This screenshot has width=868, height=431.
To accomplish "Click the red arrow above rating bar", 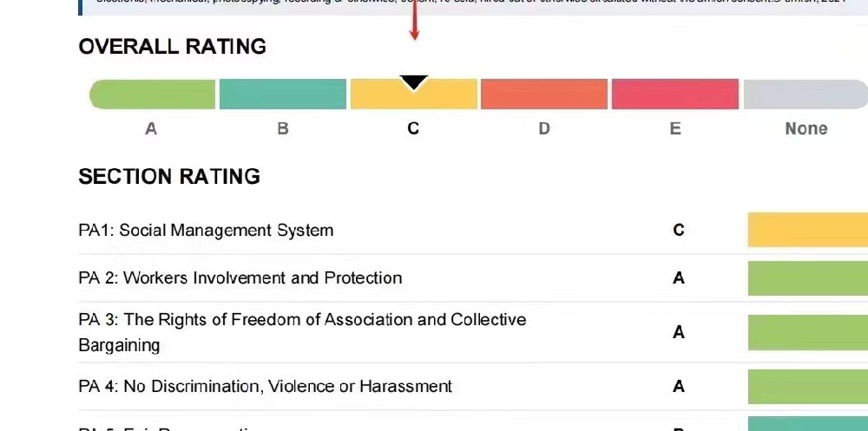I will (414, 21).
